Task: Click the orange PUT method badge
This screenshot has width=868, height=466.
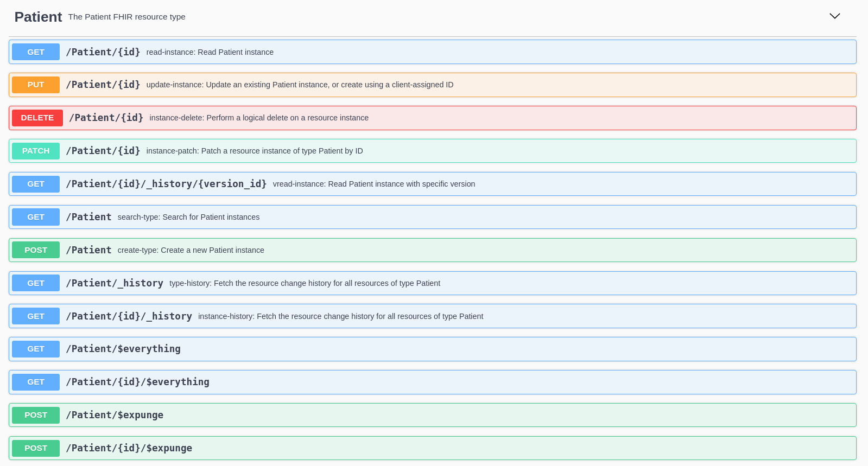Action: [36, 85]
